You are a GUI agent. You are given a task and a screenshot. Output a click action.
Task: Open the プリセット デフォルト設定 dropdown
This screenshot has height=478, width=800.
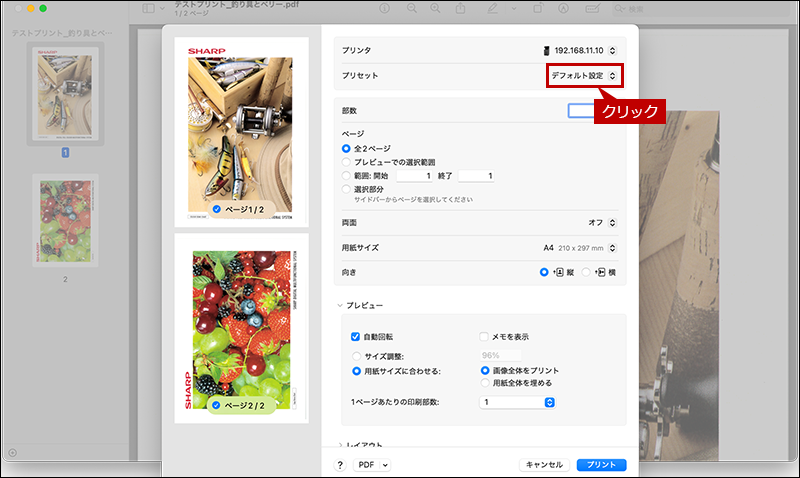[584, 75]
